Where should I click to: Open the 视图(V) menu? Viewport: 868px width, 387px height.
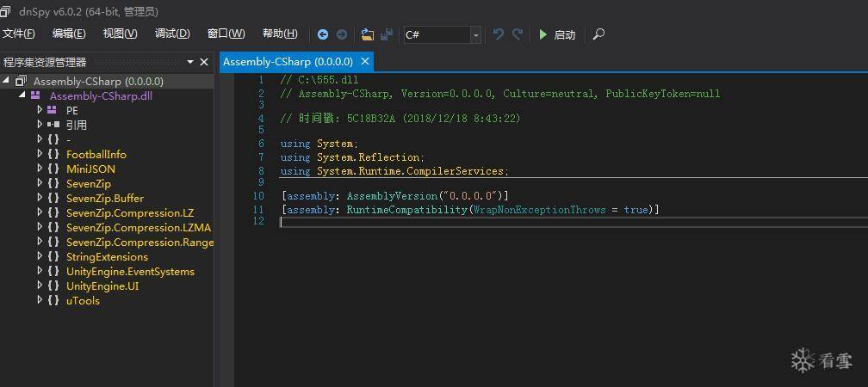(121, 34)
